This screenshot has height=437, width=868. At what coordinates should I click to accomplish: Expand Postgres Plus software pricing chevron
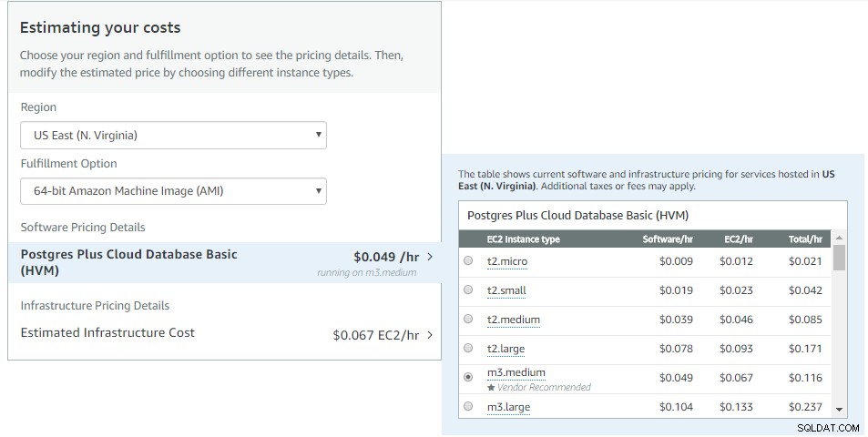point(430,257)
